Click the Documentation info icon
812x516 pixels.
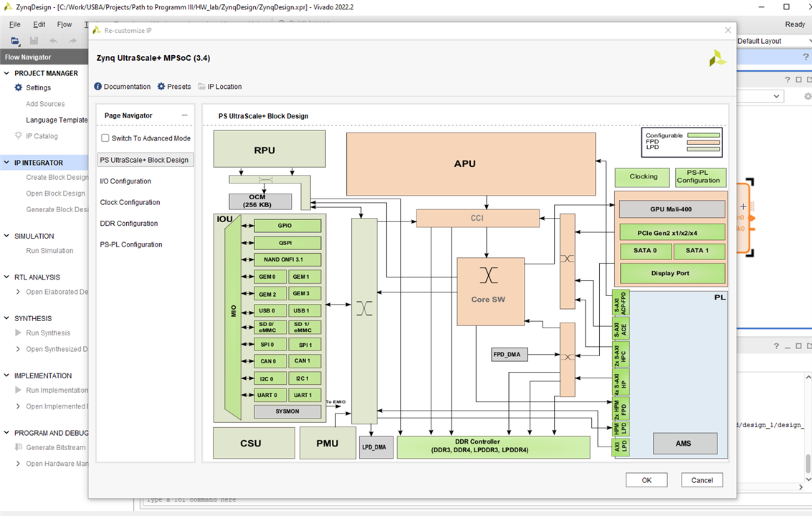(98, 87)
